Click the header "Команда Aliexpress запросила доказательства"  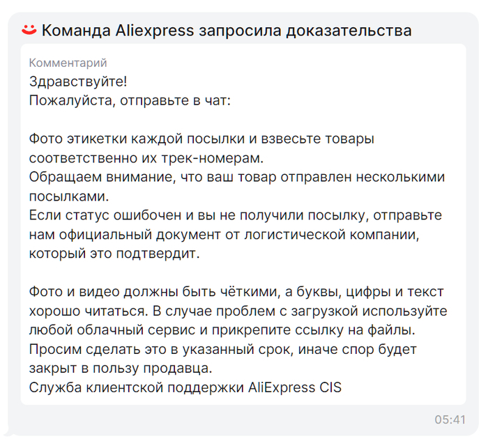pos(226,31)
